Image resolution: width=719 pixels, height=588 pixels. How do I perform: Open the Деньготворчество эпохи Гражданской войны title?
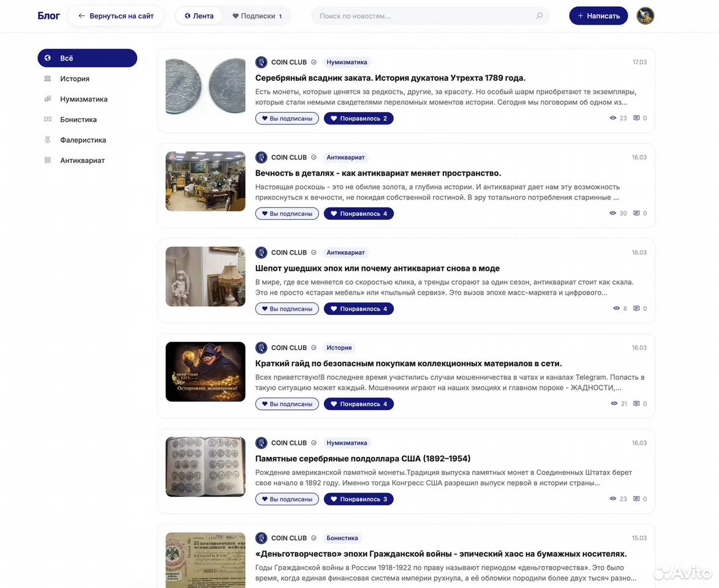(x=441, y=554)
